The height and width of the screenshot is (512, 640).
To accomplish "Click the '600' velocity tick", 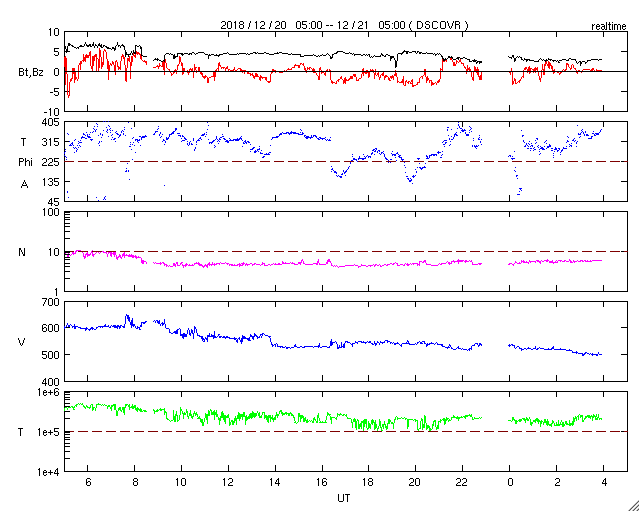I will coord(51,328).
